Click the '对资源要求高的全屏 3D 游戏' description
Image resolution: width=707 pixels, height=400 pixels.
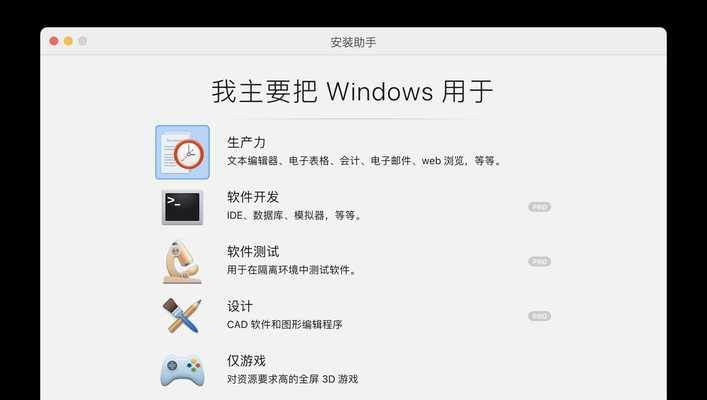[292, 379]
